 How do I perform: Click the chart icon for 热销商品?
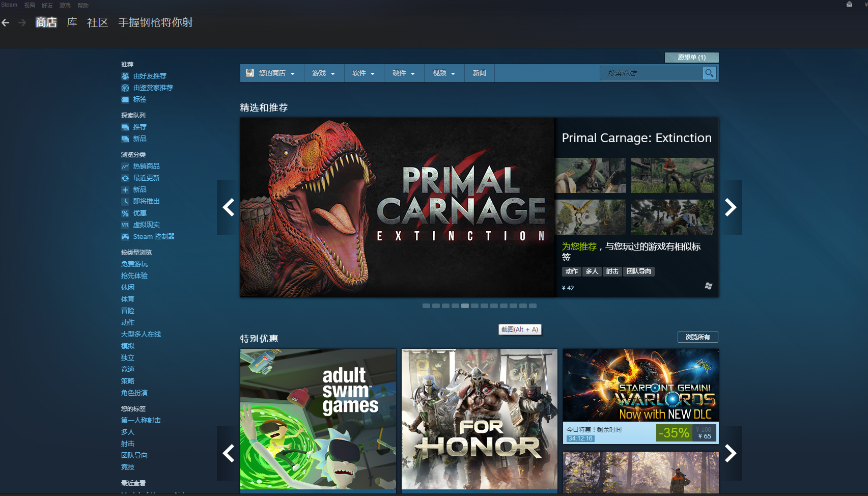[125, 166]
